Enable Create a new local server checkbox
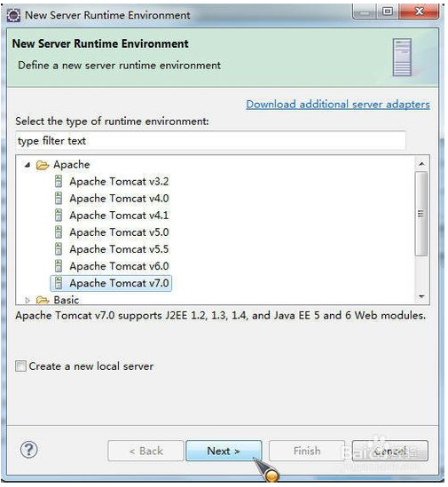The image size is (448, 487). (20, 366)
